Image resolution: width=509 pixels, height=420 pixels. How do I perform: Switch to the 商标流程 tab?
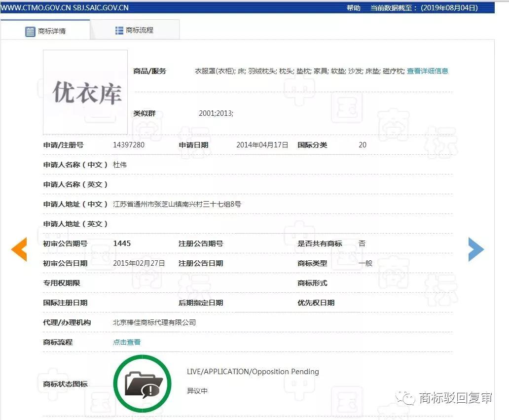click(x=135, y=30)
